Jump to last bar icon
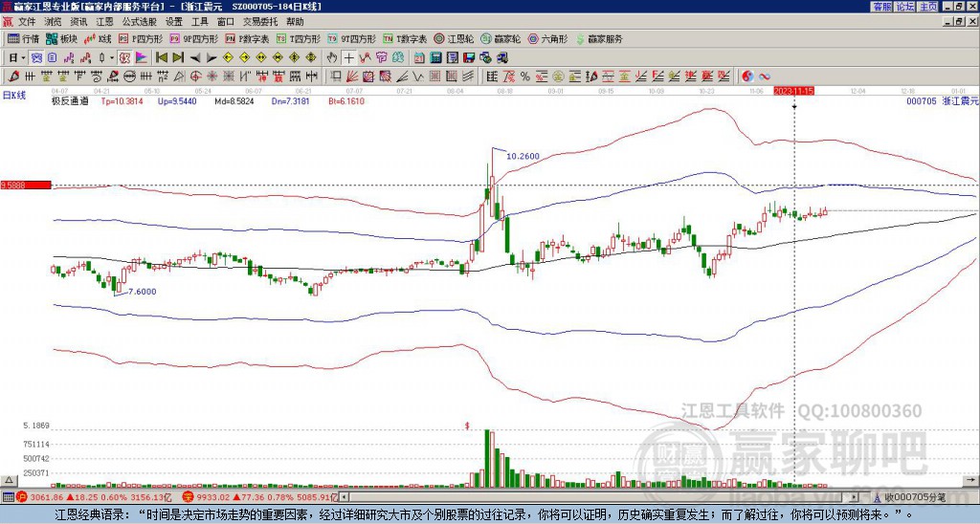Screen dimensions: 980x524 pyautogui.click(x=178, y=58)
